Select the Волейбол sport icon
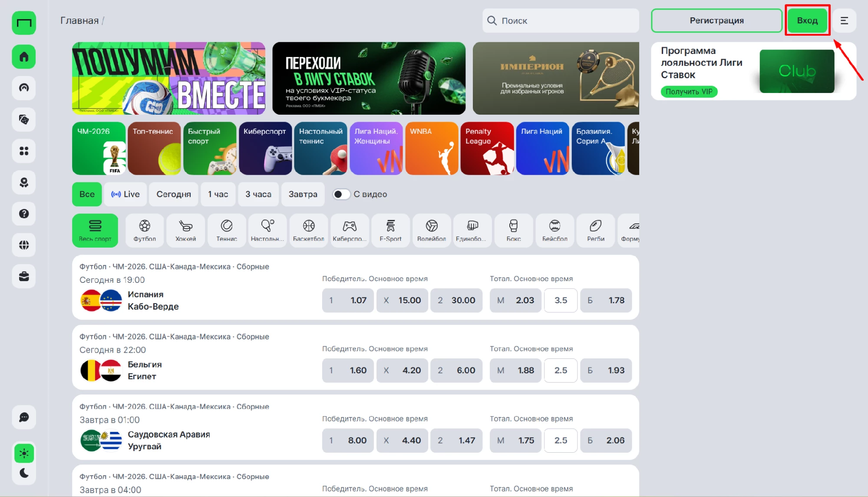 tap(432, 230)
